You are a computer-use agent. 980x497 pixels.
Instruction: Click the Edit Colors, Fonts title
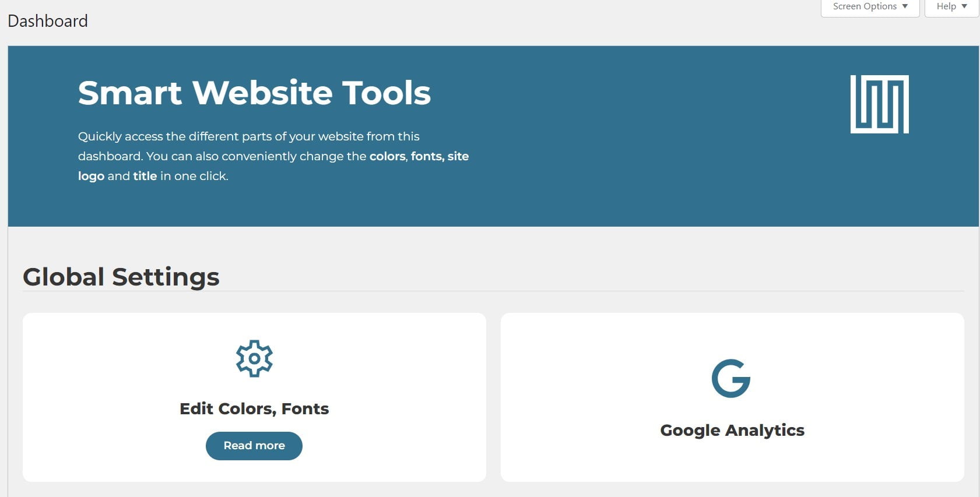[x=254, y=408]
